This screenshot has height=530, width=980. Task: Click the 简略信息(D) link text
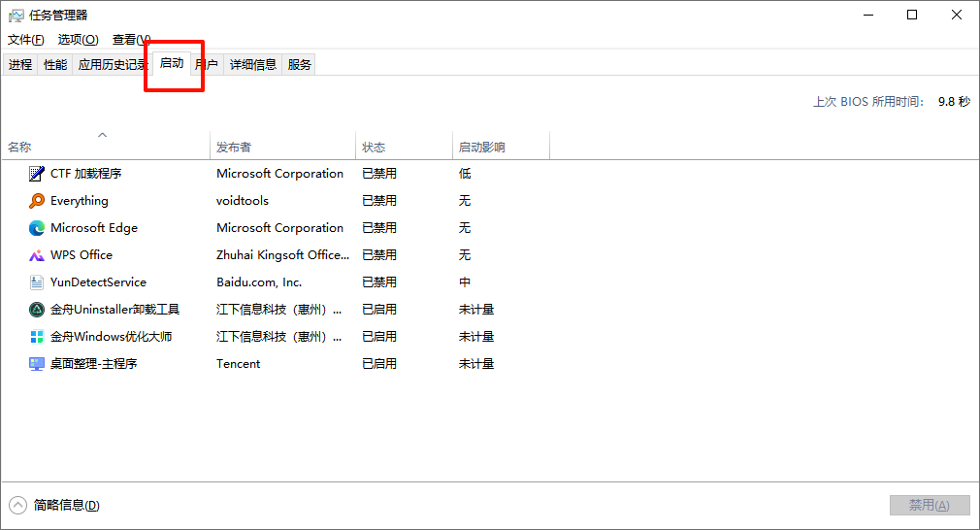(x=66, y=505)
